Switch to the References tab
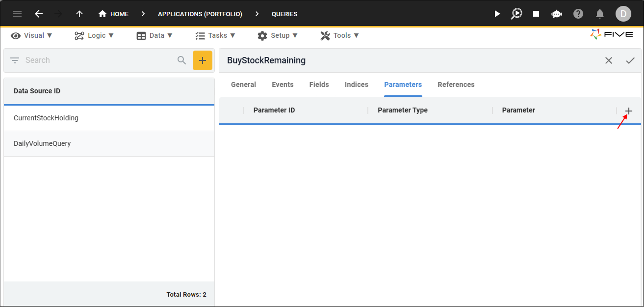 tap(456, 84)
